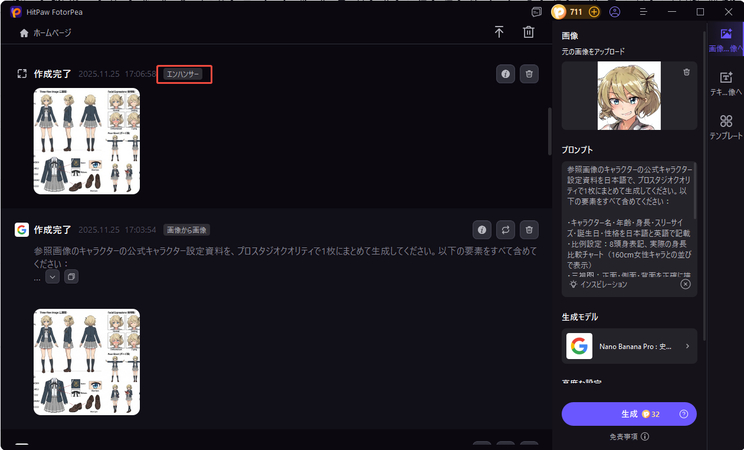
Task: Open info for the エンハンサー result
Action: pos(505,74)
